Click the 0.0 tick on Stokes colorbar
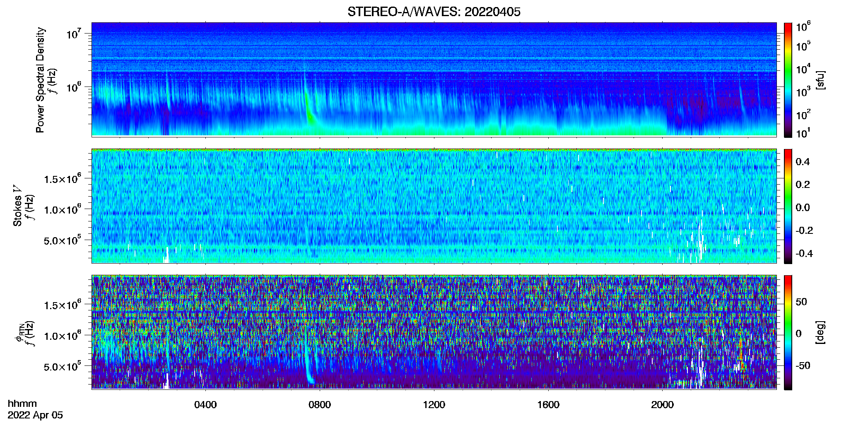Image resolution: width=868 pixels, height=447 pixels. click(803, 207)
